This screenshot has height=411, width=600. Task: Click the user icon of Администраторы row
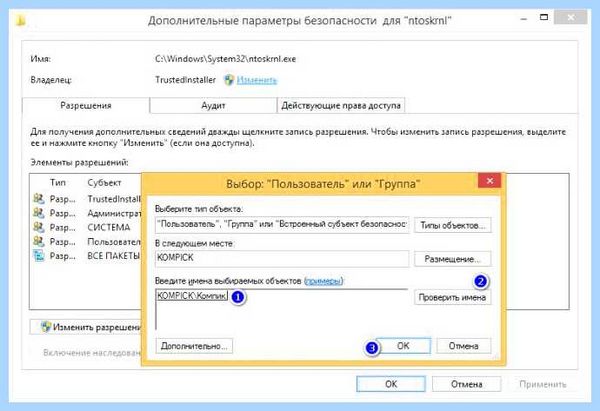coord(39,213)
